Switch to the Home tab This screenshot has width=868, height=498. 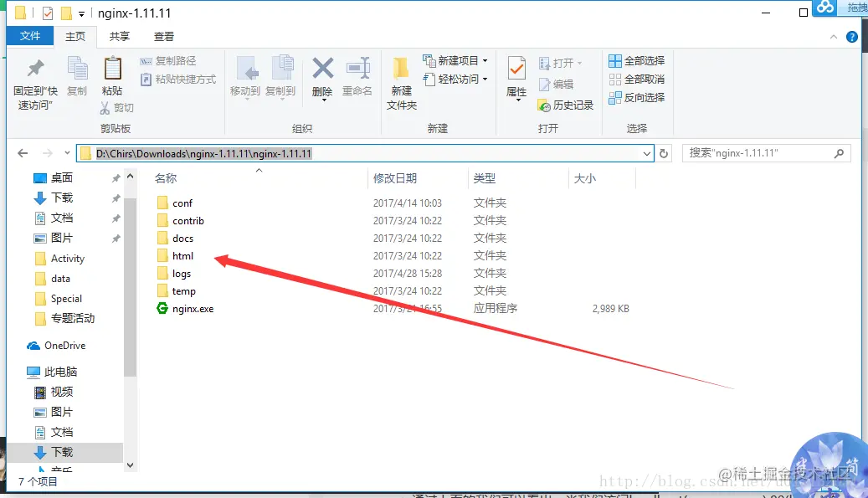coord(75,37)
